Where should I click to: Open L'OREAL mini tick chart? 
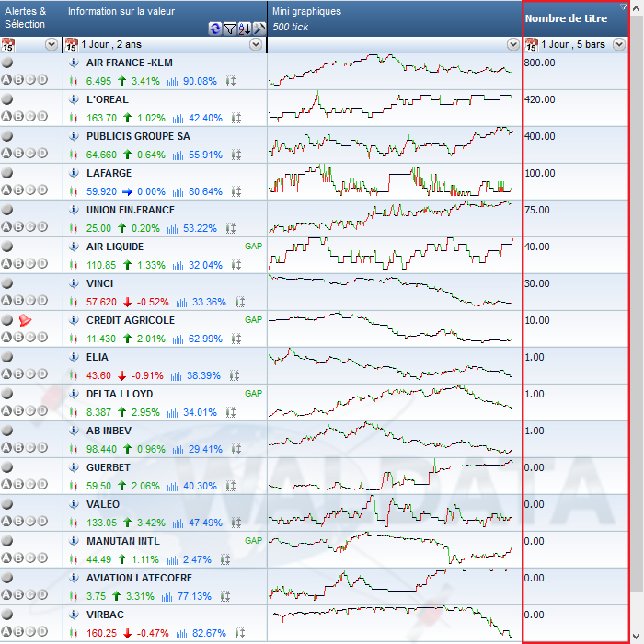click(391, 107)
